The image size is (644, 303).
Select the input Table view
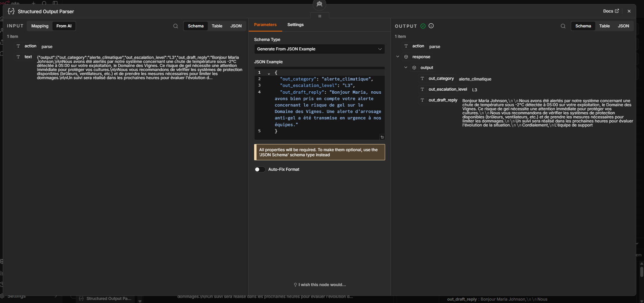point(217,26)
